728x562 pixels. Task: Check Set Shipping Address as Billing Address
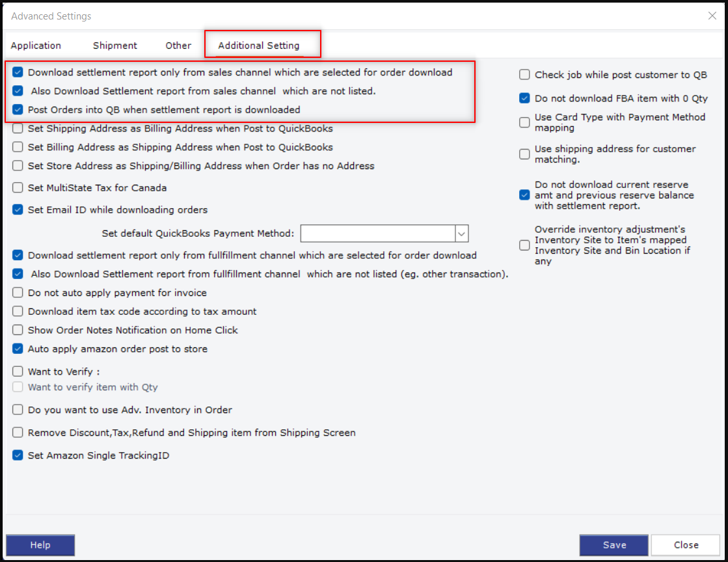18,129
